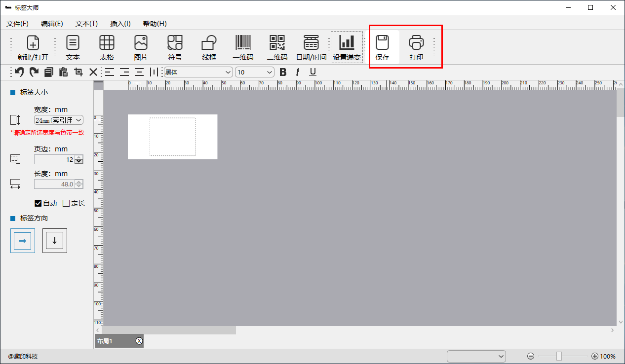
Task: Insert date/time (日期/时间)
Action: click(311, 48)
